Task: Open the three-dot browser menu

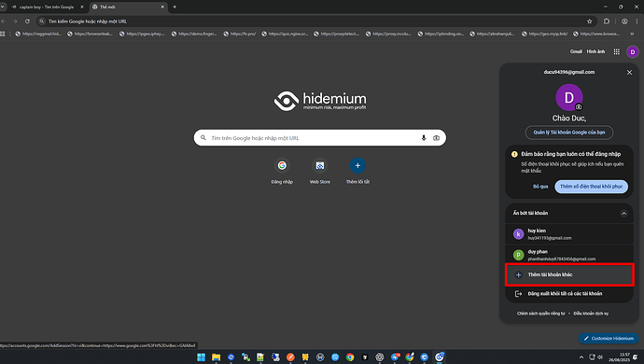Action: 637,21
